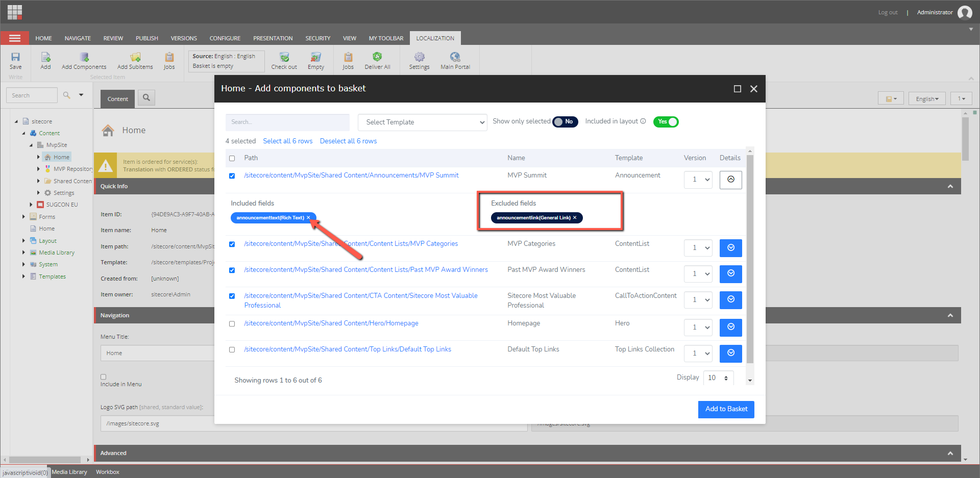Open the Sitecore launchpad grid icon
This screenshot has width=980, height=478.
coord(15,12)
